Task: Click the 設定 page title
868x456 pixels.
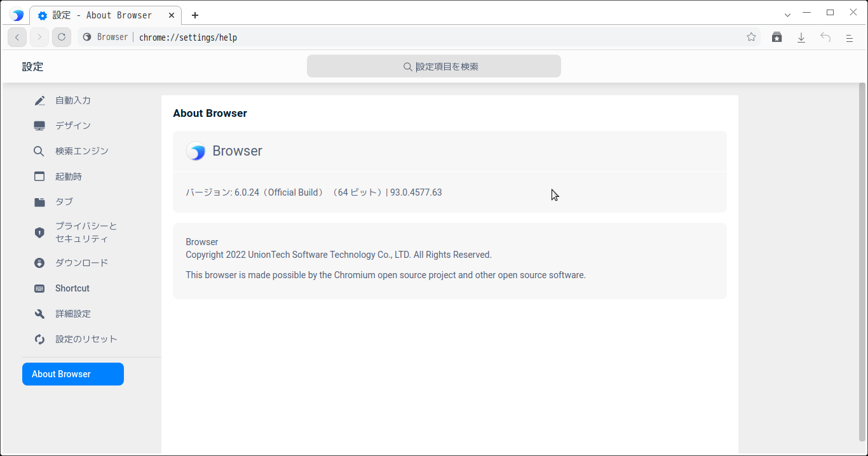Action: coord(32,67)
